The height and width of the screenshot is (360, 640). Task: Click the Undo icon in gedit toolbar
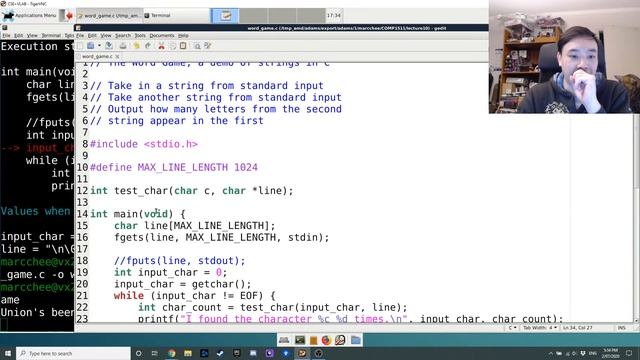tap(136, 46)
